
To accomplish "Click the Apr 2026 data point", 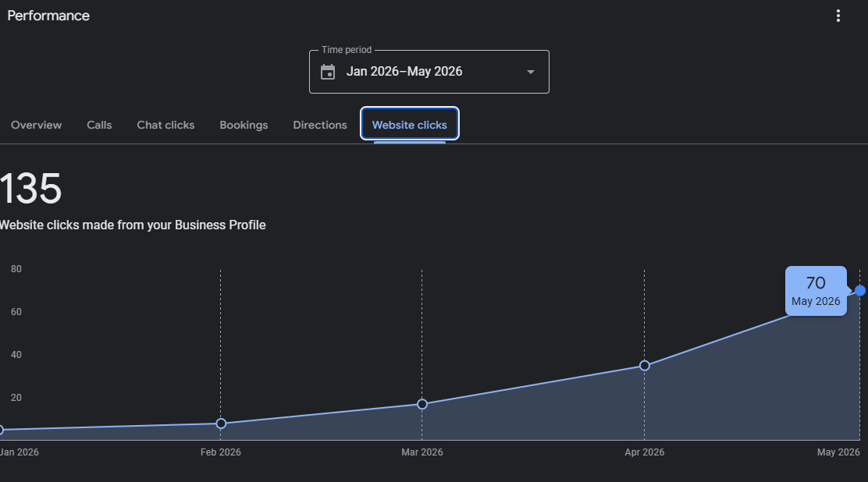I will pos(644,366).
